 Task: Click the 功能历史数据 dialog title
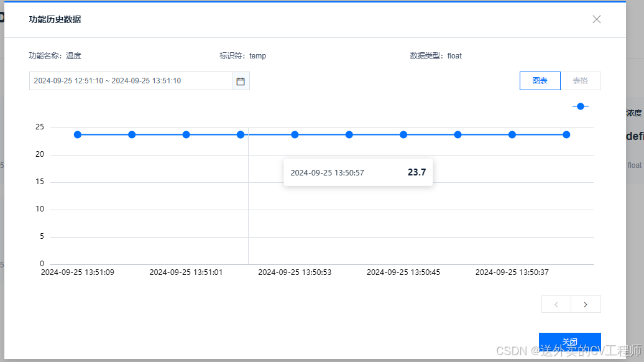pyautogui.click(x=55, y=19)
